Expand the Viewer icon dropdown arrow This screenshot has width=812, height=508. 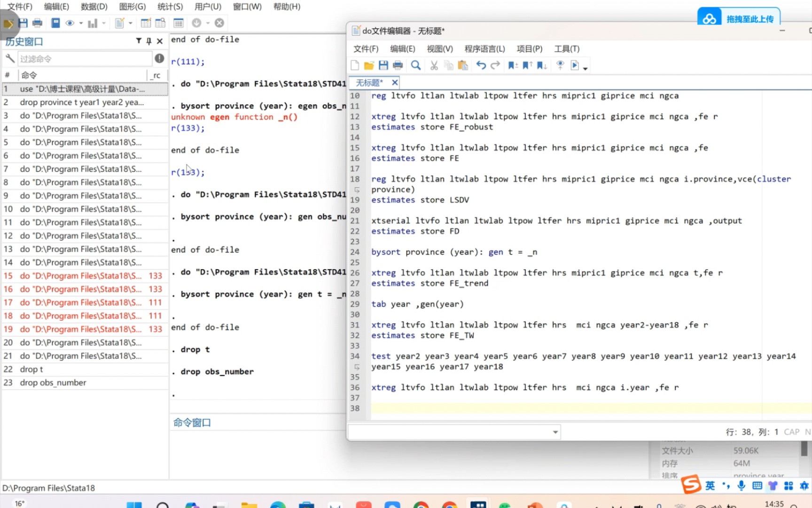81,23
